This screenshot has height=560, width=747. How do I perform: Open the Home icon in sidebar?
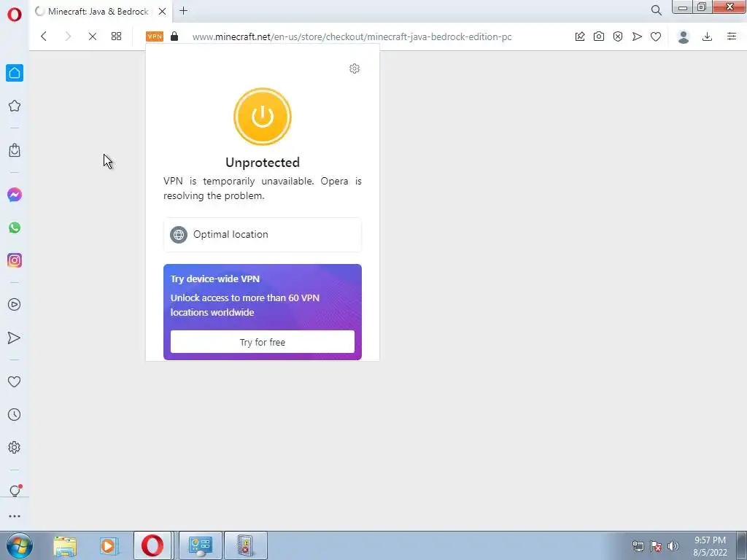coord(15,73)
